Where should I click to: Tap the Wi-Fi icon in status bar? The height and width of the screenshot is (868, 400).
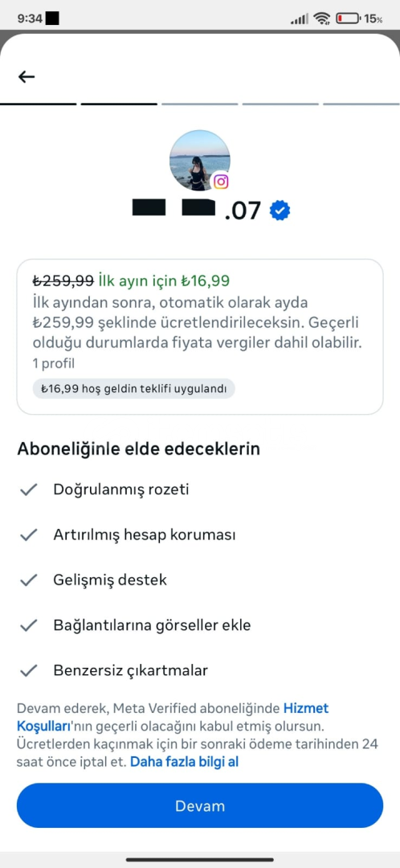[x=321, y=18]
